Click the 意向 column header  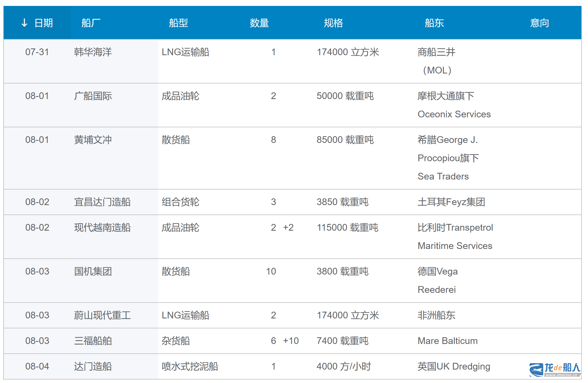[539, 23]
